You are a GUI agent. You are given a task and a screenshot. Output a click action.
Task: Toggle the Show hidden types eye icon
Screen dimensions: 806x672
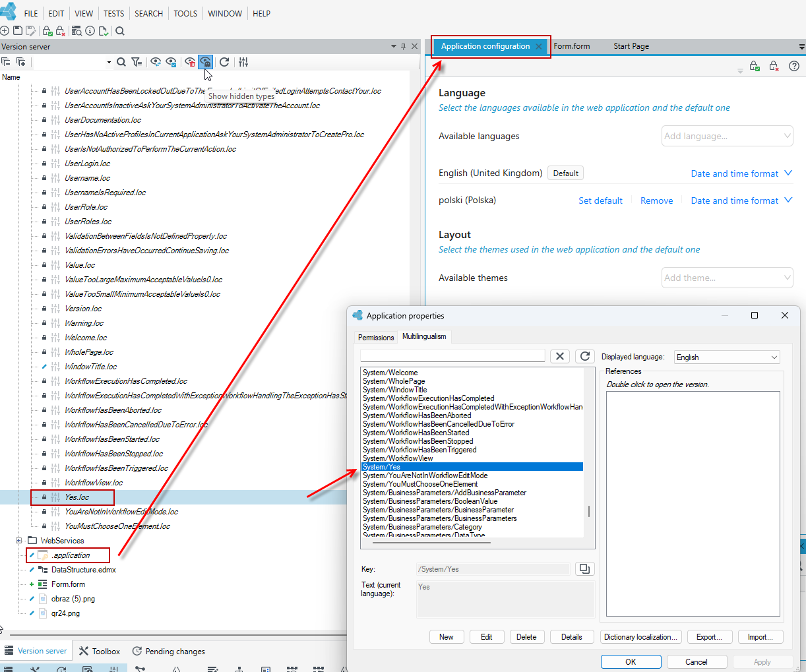pyautogui.click(x=206, y=62)
